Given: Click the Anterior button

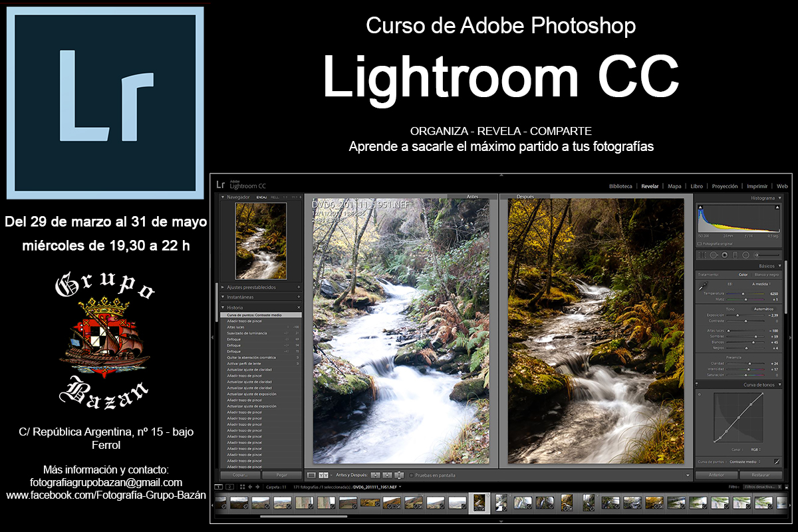Looking at the screenshot, I should (x=716, y=475).
